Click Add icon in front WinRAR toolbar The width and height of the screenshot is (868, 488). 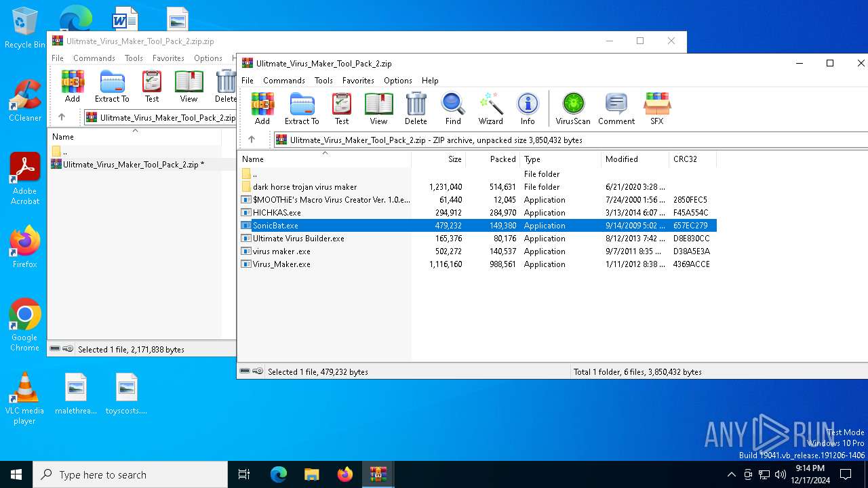pos(262,108)
